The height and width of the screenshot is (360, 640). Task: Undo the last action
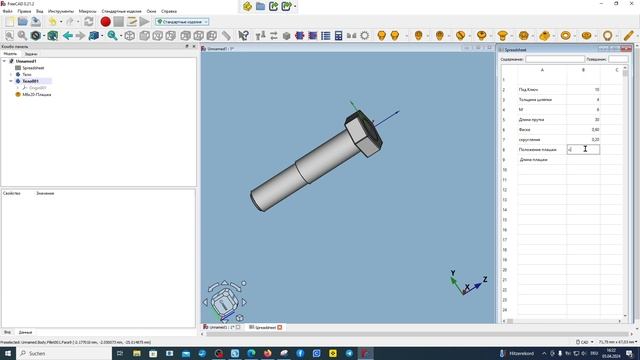pos(52,22)
